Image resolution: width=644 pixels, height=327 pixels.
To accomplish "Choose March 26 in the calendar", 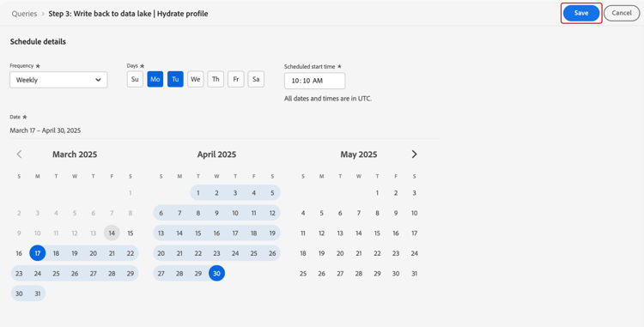I will click(75, 274).
